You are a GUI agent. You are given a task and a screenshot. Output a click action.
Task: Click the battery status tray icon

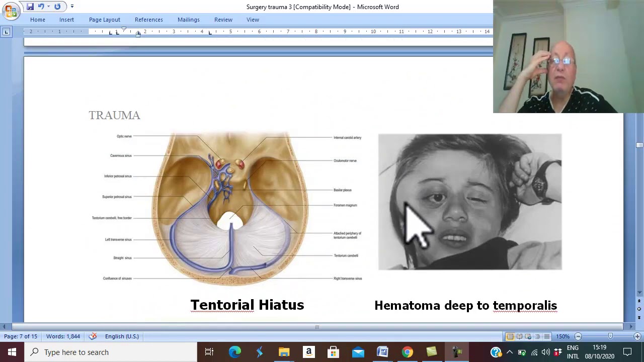click(x=522, y=352)
